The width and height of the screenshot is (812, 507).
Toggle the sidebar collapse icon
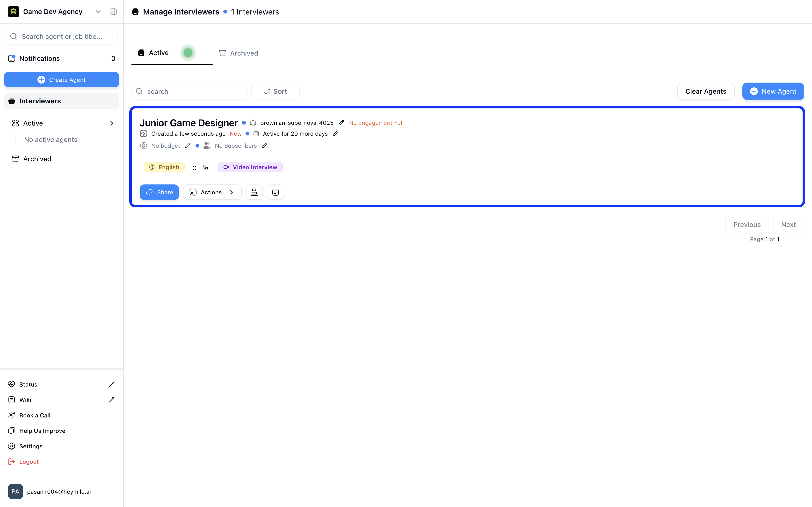pyautogui.click(x=113, y=12)
